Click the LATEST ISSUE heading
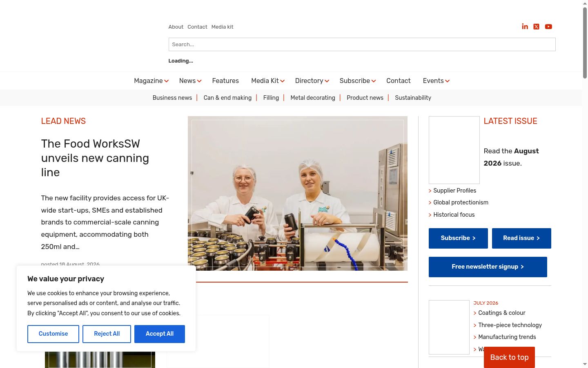Image resolution: width=588 pixels, height=368 pixels. coord(510,121)
